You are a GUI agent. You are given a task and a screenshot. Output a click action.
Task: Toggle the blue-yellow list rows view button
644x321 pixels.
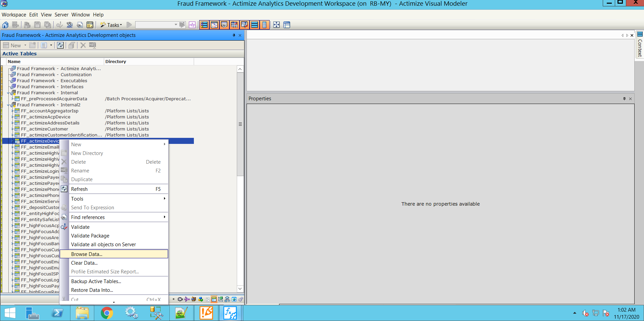204,25
